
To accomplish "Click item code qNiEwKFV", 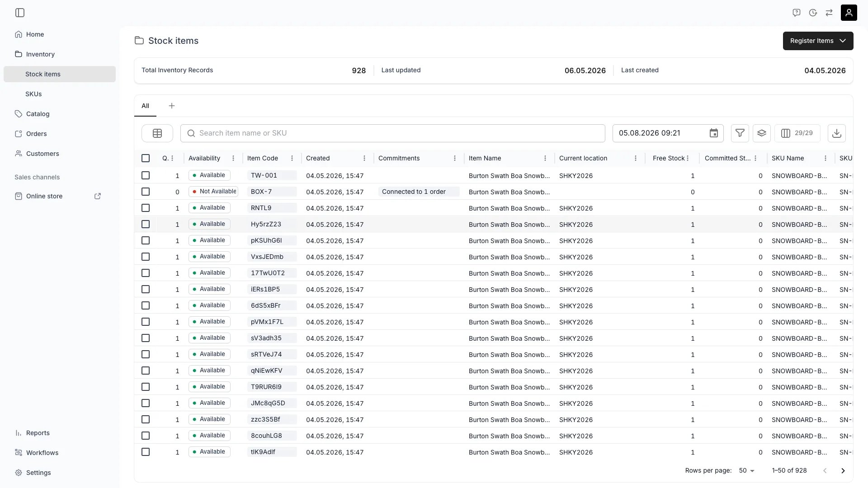I will [x=272, y=371].
